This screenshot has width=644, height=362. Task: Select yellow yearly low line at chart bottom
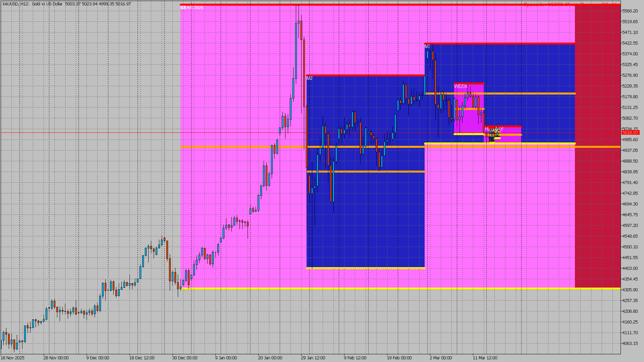[369, 289]
